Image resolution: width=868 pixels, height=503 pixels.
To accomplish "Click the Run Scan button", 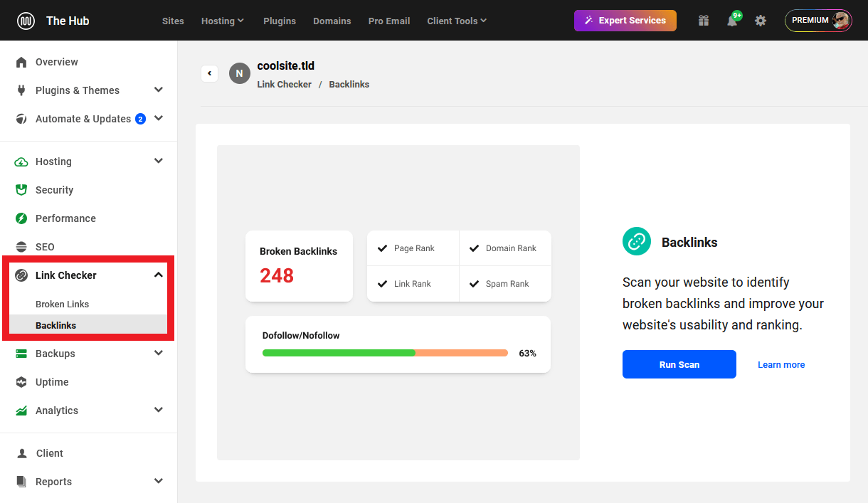I will pyautogui.click(x=679, y=364).
